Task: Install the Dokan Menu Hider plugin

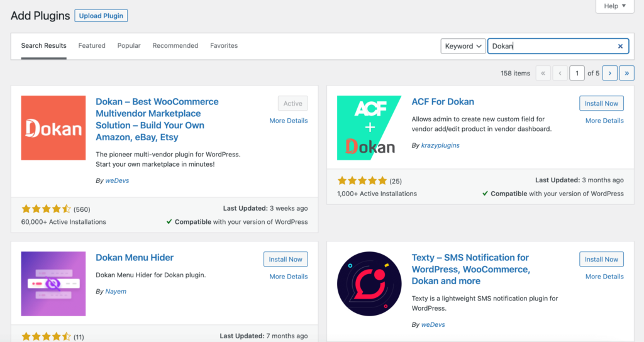Action: pyautogui.click(x=286, y=260)
